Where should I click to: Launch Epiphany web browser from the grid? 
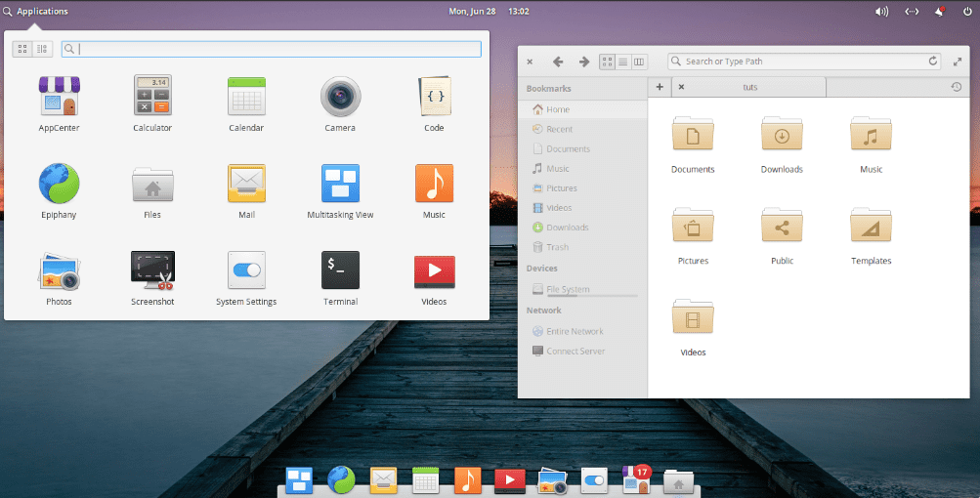pyautogui.click(x=59, y=190)
